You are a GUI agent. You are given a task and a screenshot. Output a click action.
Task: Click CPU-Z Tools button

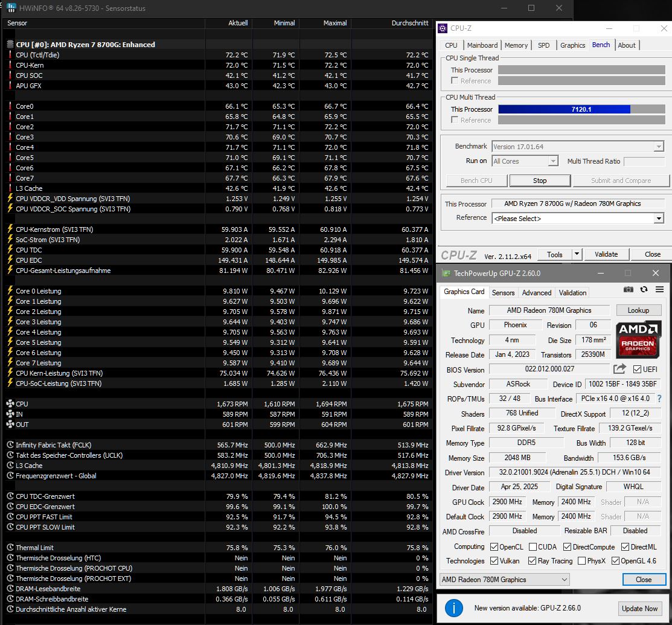coord(555,254)
